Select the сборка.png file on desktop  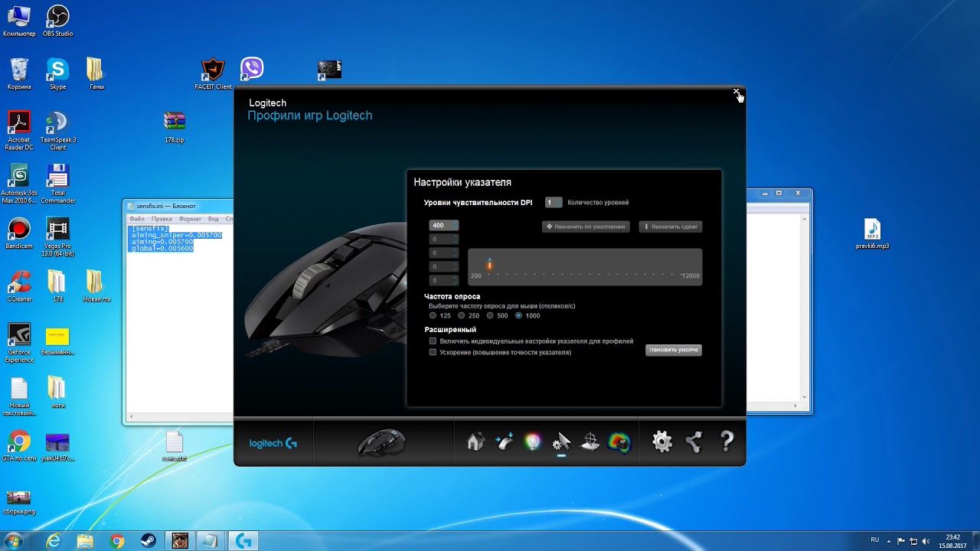pyautogui.click(x=19, y=502)
